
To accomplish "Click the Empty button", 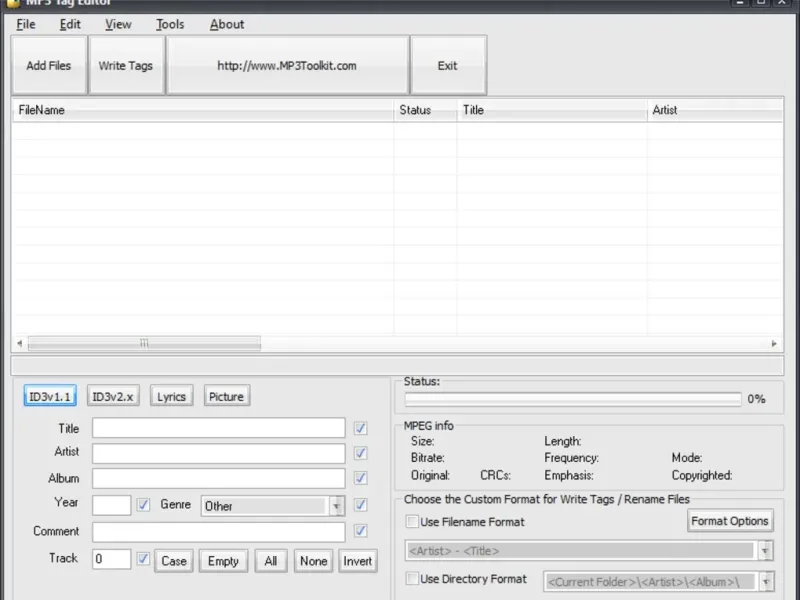I will 223,561.
